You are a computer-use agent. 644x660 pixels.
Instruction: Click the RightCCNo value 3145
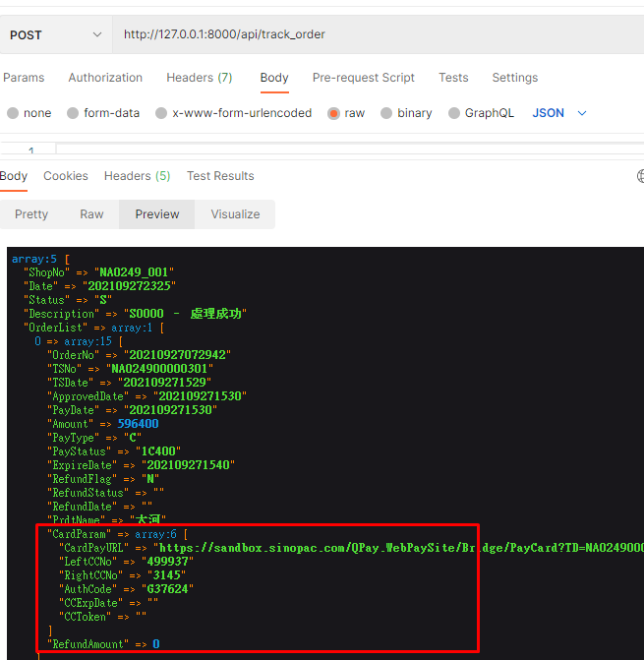[x=166, y=575]
